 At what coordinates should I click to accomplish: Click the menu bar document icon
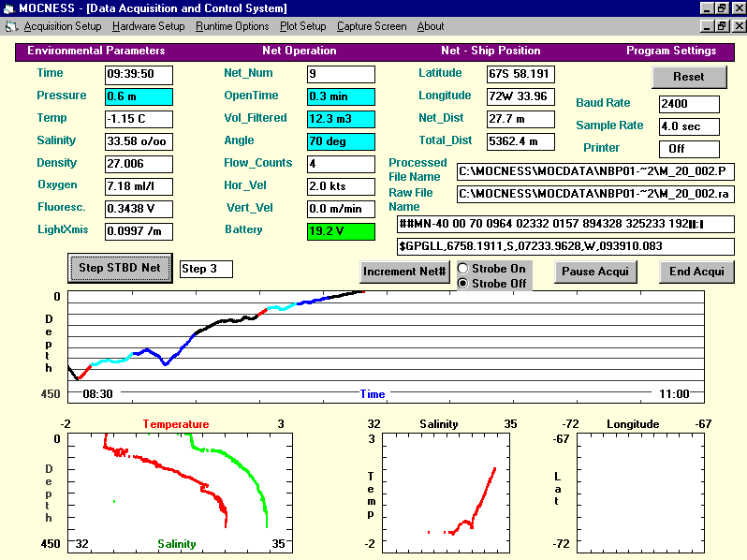(11, 27)
